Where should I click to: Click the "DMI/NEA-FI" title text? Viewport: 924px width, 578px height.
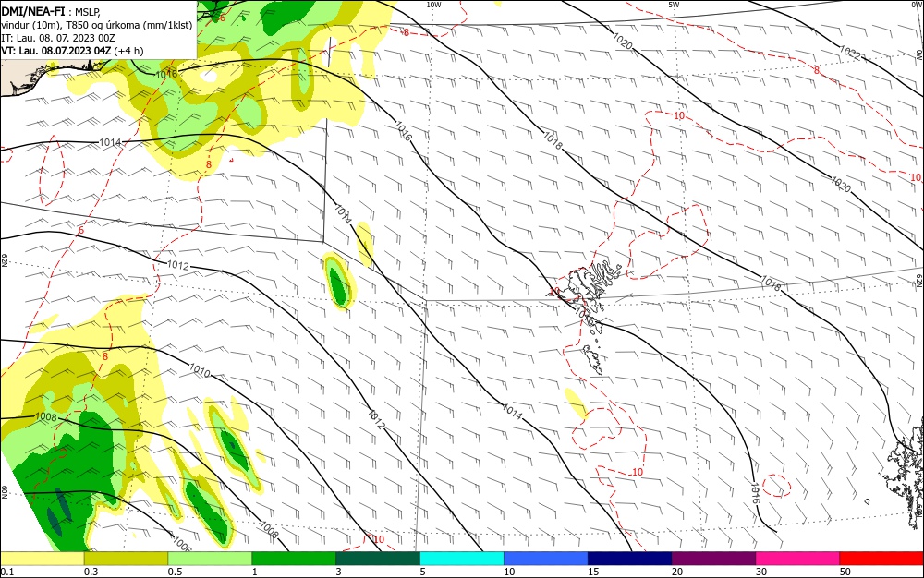33,10
